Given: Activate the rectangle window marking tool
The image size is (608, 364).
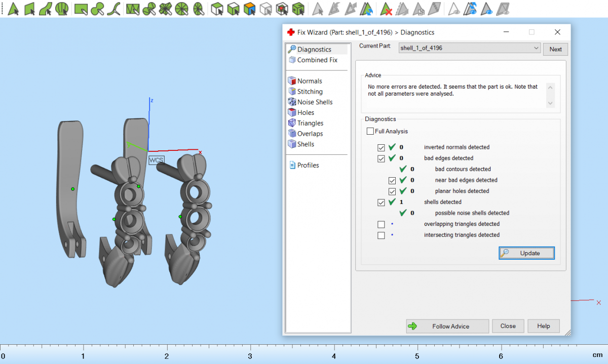Looking at the screenshot, I should [x=81, y=9].
